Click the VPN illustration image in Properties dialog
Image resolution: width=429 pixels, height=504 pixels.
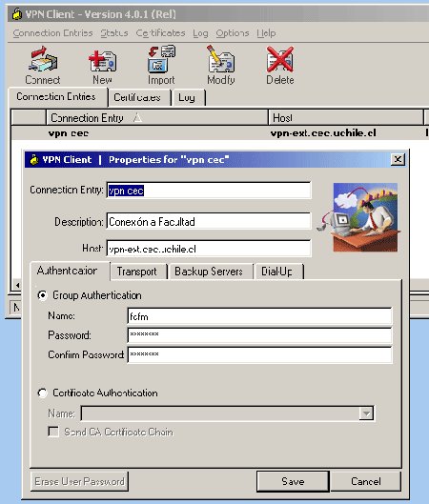tap(357, 217)
